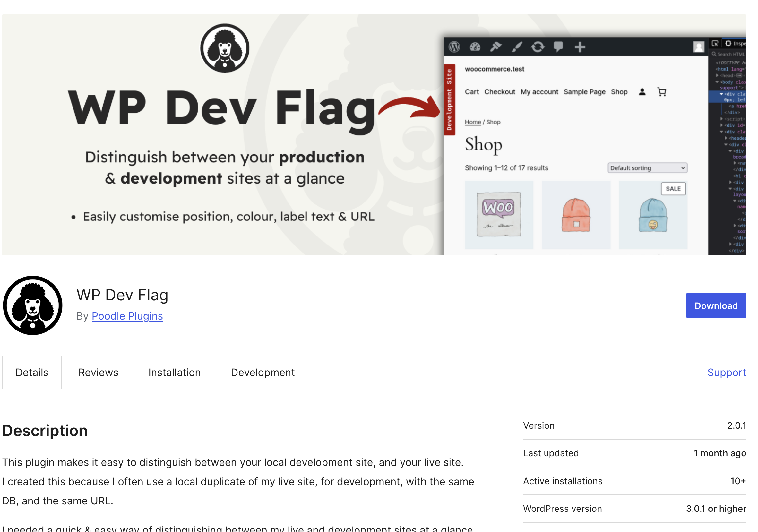
Task: Click the 'WP Dev Flag' plugin title heading
Action: (x=123, y=295)
